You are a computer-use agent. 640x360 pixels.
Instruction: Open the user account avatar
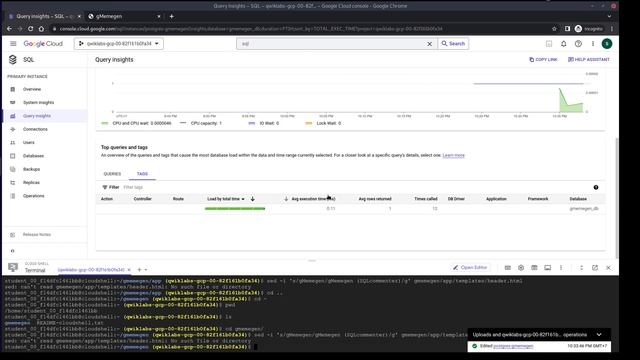(x=607, y=44)
